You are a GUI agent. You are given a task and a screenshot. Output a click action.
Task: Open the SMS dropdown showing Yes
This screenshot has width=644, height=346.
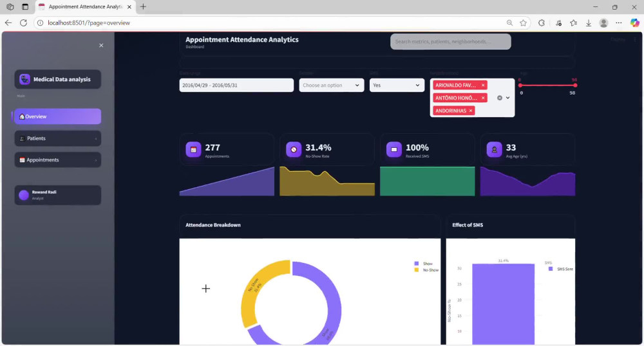tap(397, 86)
